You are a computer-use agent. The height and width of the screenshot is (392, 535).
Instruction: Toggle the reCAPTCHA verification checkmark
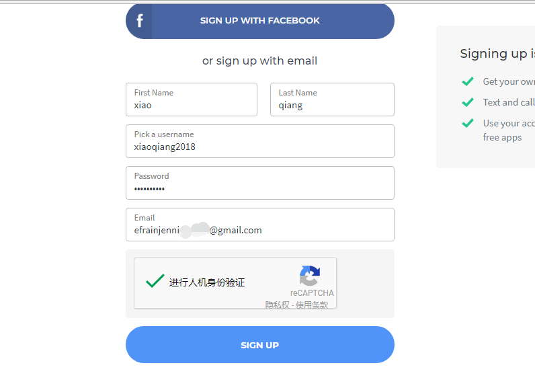155,281
